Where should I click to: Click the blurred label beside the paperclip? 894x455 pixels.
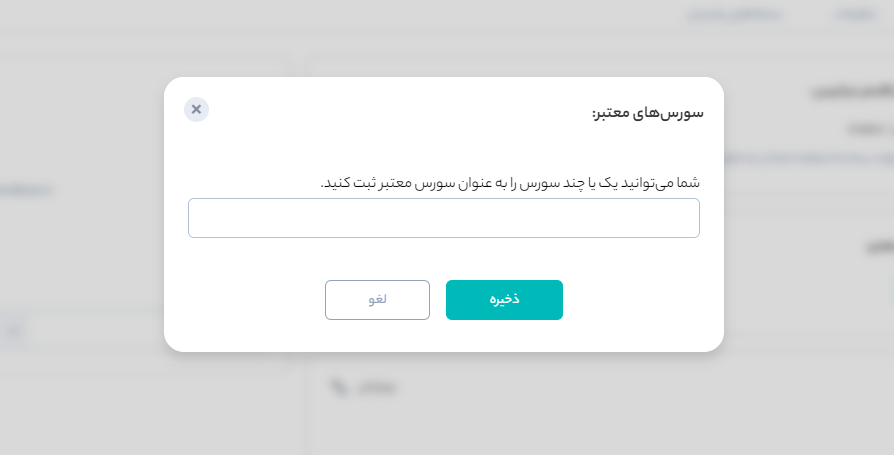(376, 387)
